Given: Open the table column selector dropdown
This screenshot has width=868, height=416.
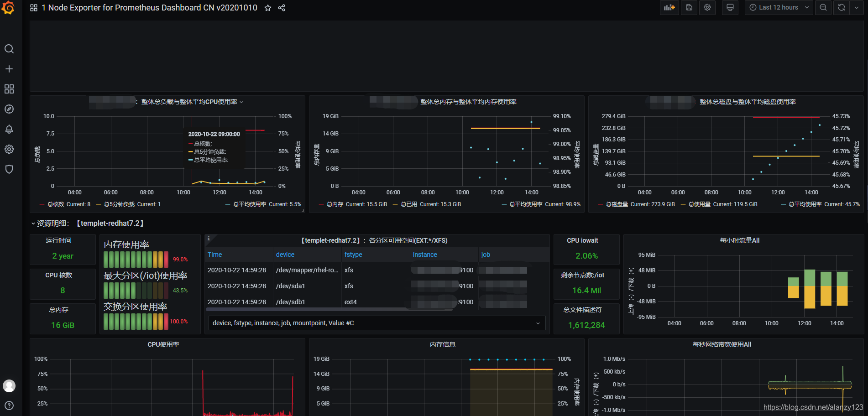Looking at the screenshot, I should (377, 323).
